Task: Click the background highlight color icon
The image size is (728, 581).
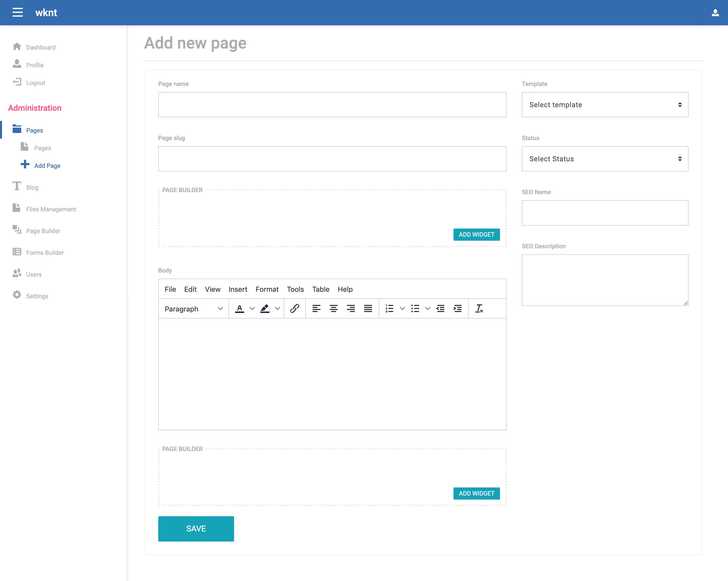Action: click(265, 309)
